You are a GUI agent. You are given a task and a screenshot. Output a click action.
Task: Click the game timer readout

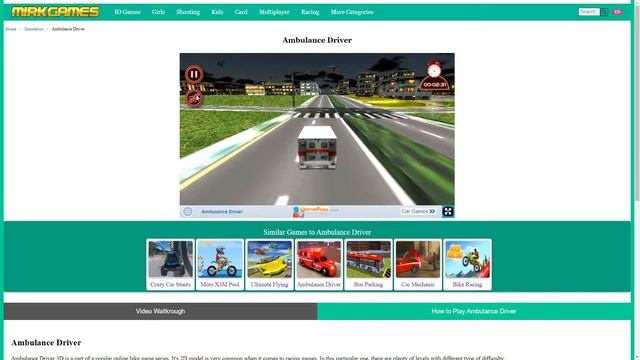coord(434,85)
